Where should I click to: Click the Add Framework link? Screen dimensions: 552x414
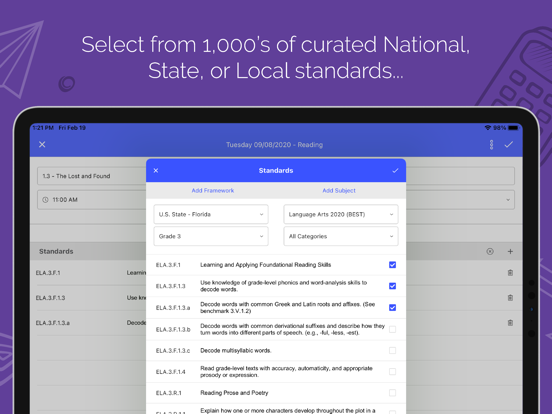213,190
